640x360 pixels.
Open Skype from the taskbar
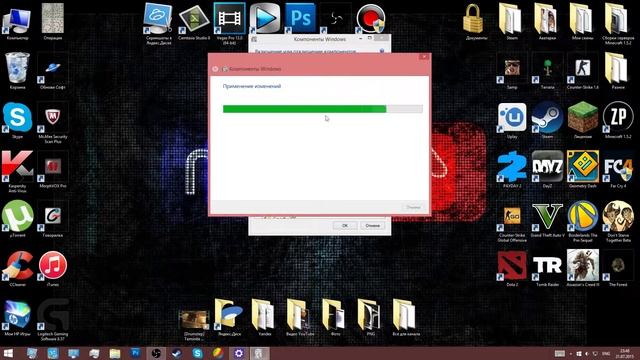point(197,353)
